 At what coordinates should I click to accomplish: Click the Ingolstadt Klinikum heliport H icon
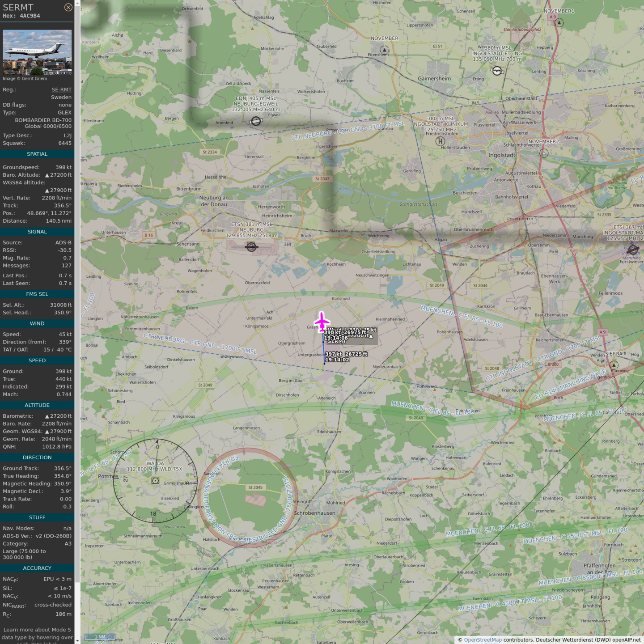(440, 141)
